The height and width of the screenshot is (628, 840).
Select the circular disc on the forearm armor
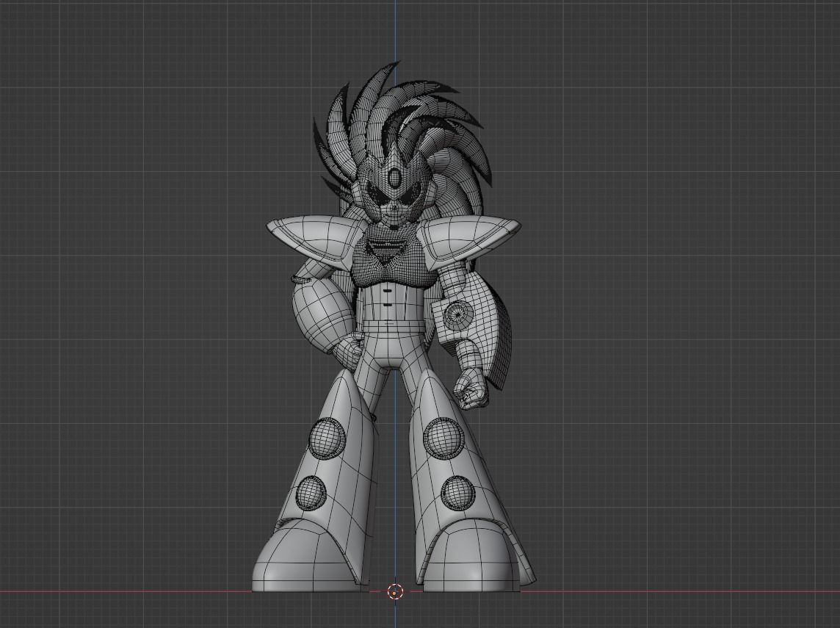click(x=459, y=314)
